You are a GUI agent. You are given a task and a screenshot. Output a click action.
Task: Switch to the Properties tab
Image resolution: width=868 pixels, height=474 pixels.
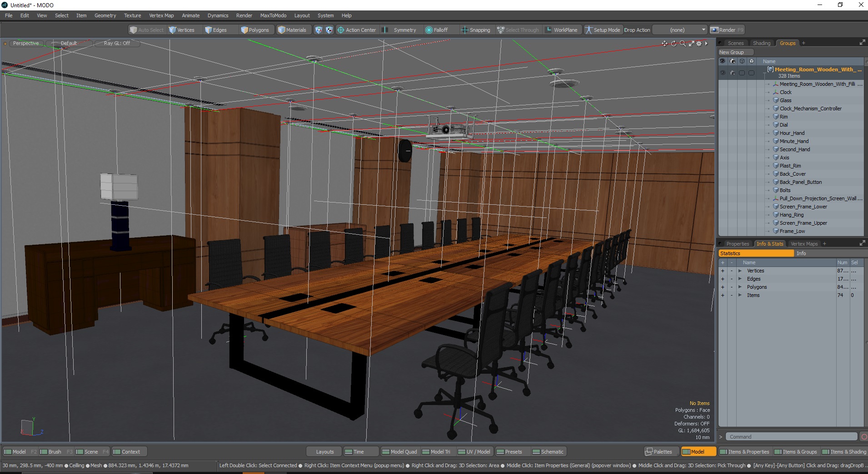737,244
